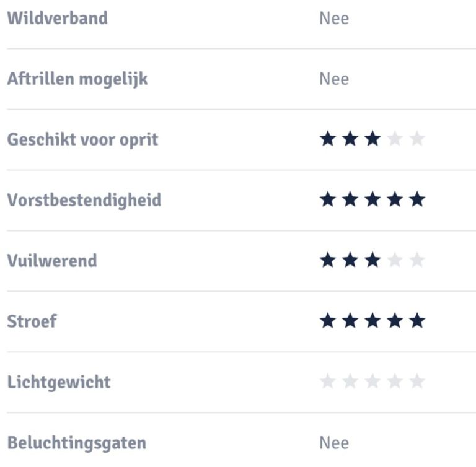Select the Lichtgewicht label
Screen dimensions: 476x467
point(59,382)
